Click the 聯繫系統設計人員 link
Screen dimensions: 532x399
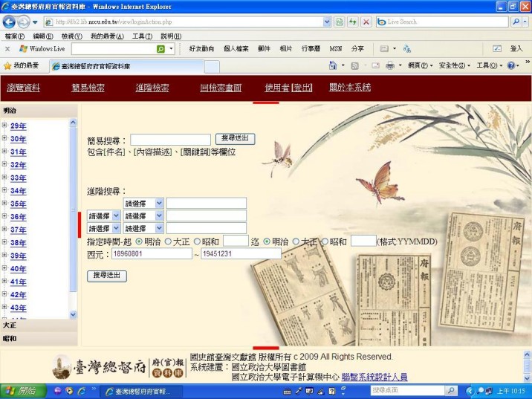pos(374,377)
